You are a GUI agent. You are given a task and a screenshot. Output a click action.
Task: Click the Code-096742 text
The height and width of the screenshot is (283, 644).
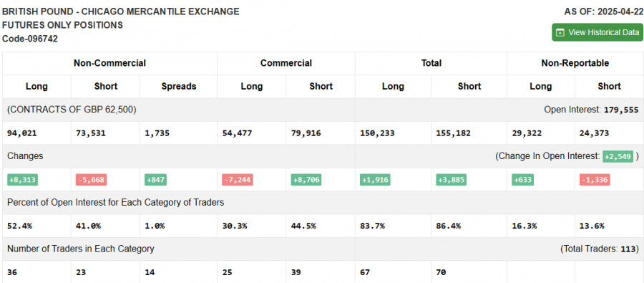point(30,39)
